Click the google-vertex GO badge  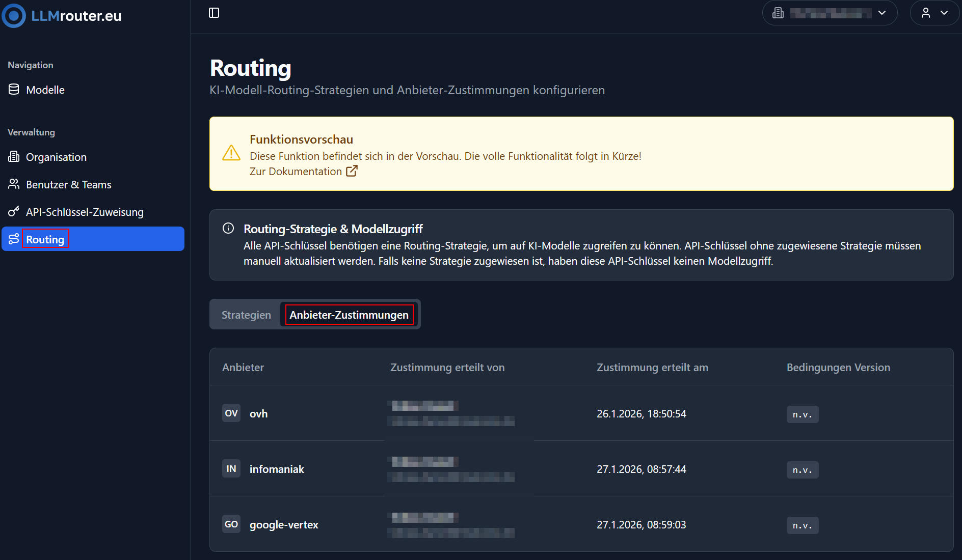pos(231,524)
